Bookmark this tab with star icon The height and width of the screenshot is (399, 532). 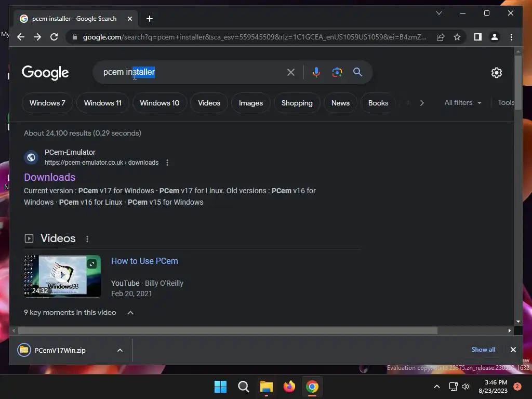pos(457,37)
